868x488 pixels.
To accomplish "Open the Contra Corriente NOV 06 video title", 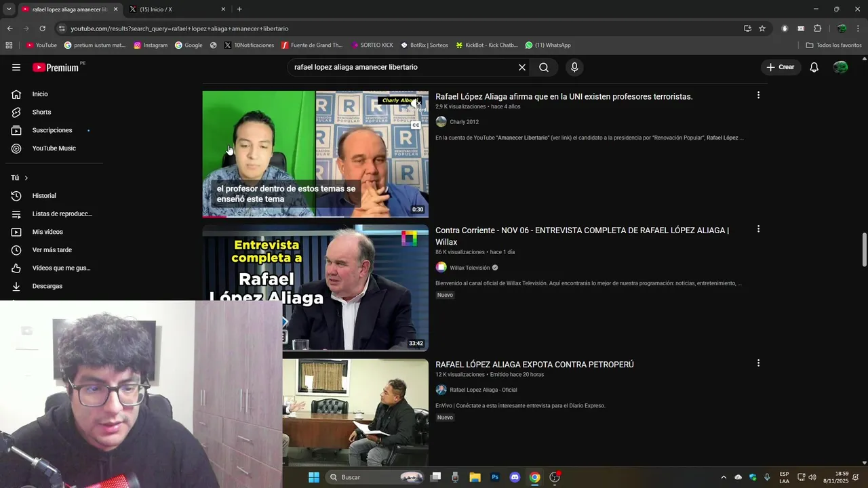I will click(582, 236).
